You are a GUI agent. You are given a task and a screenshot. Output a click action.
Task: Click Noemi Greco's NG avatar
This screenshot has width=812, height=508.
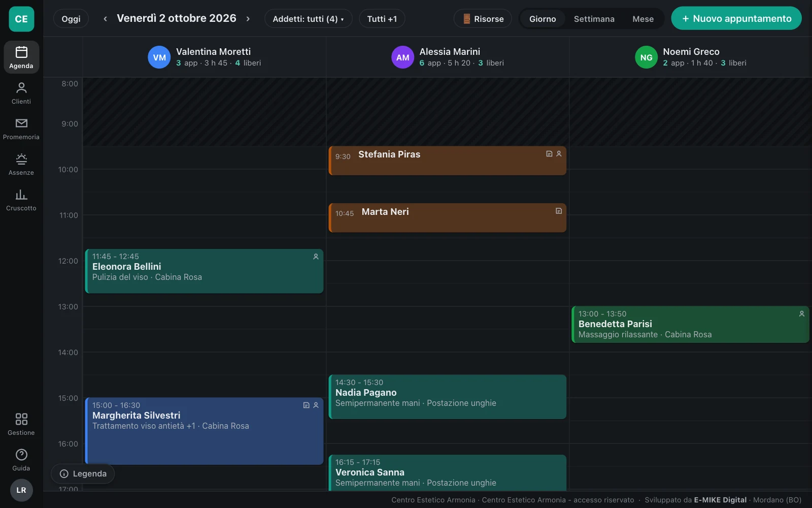[647, 57]
